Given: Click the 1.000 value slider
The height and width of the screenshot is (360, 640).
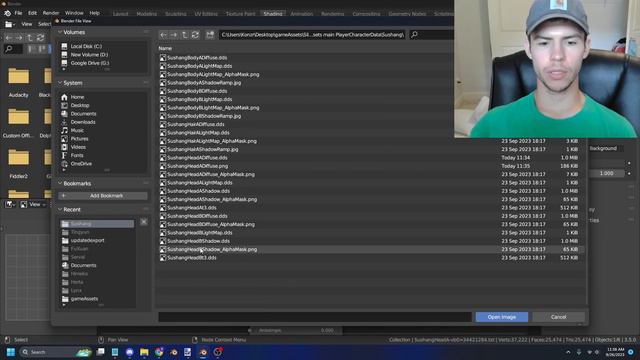Looking at the screenshot, I should pyautogui.click(x=607, y=173).
